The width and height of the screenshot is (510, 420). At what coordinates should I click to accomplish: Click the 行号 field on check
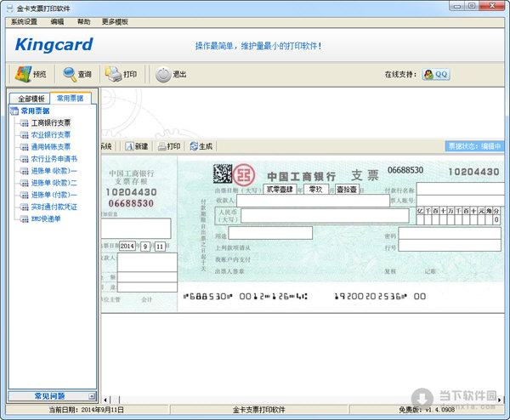pos(450,246)
